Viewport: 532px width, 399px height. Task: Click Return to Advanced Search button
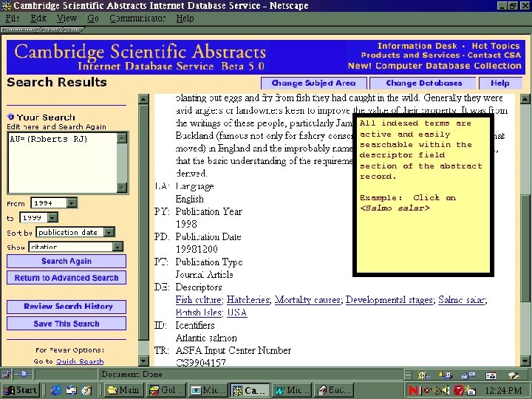click(66, 278)
